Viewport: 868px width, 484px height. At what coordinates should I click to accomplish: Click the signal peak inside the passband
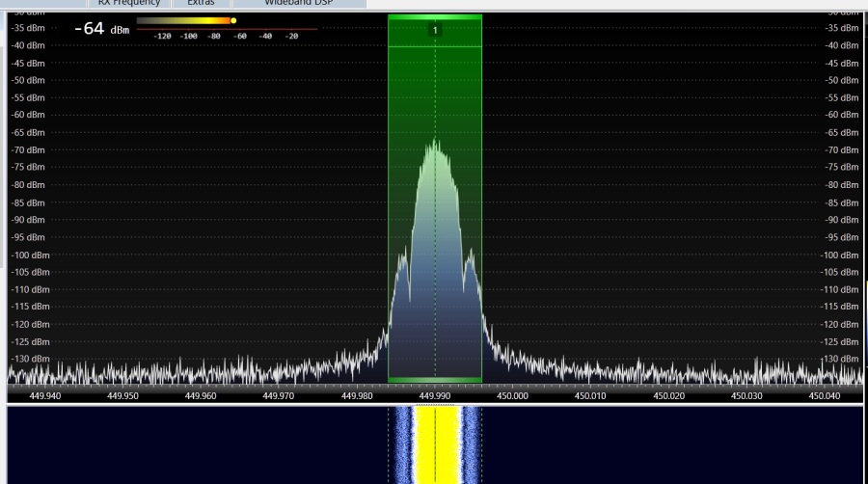click(435, 145)
